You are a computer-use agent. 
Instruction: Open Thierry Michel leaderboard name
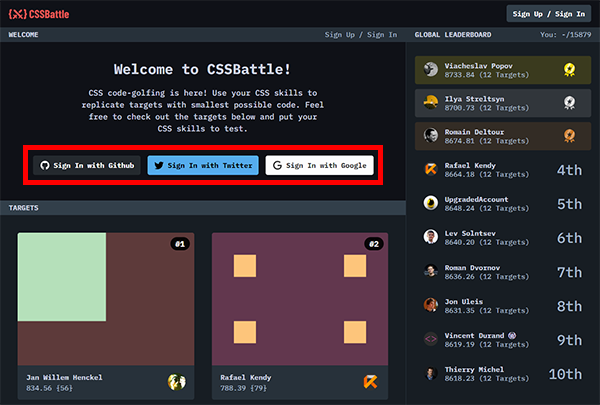pos(474,369)
